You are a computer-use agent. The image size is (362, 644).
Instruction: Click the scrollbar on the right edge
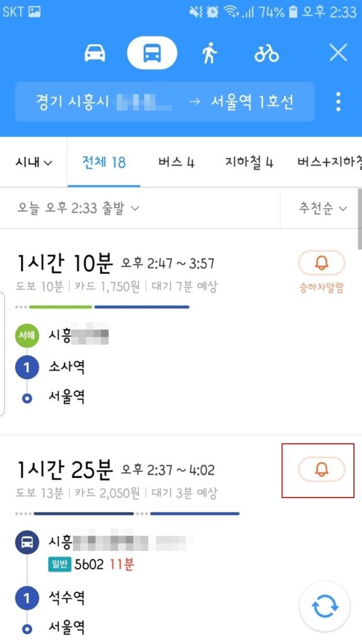(x=360, y=230)
